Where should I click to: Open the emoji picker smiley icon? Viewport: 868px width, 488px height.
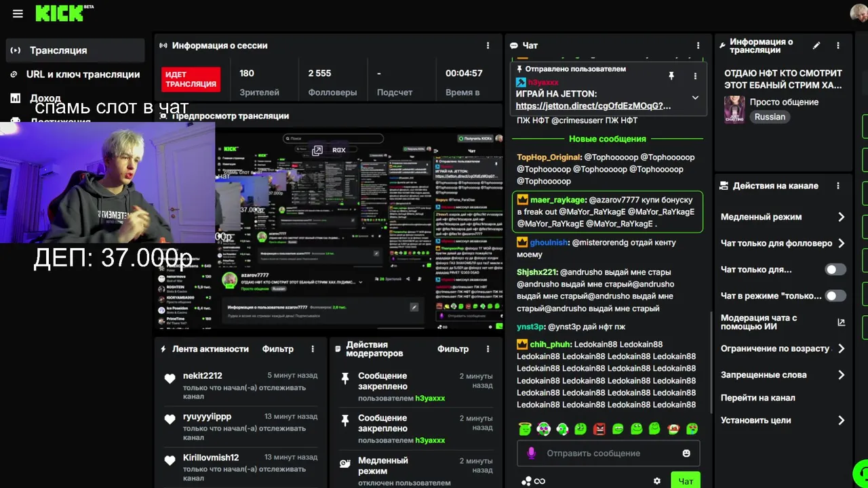coord(686,453)
